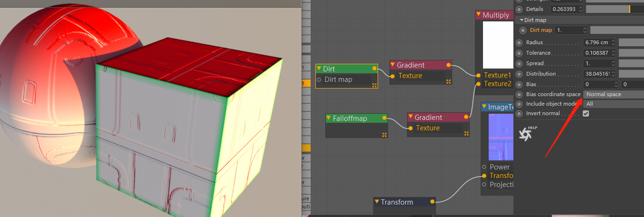Click the ImageTexture Projection input port

(484, 185)
